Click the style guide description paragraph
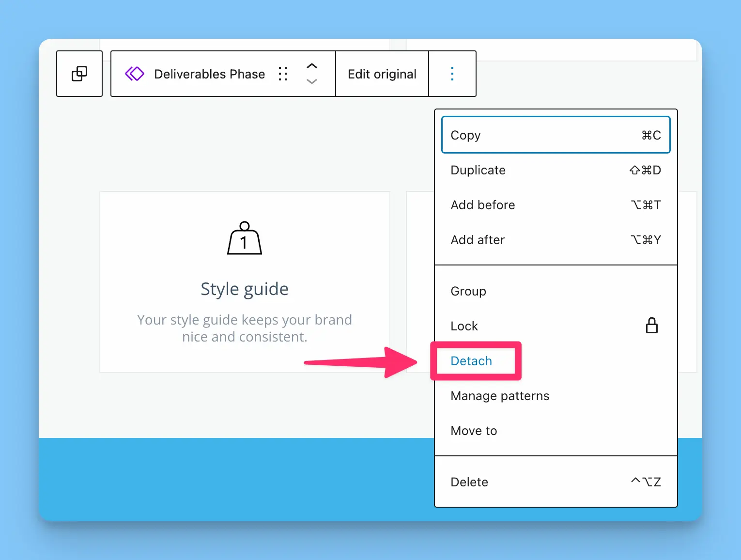Screen dimensions: 741x560 coord(245,328)
